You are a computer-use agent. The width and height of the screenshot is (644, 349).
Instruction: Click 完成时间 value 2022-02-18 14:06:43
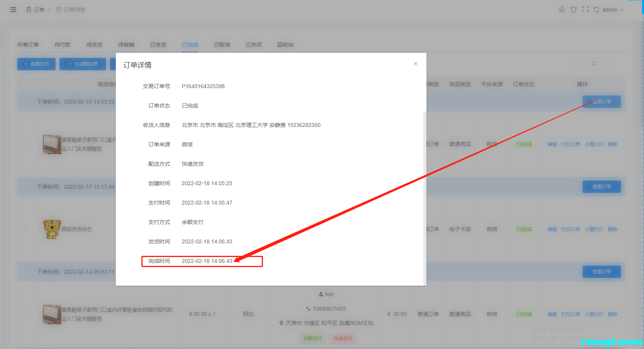(207, 261)
